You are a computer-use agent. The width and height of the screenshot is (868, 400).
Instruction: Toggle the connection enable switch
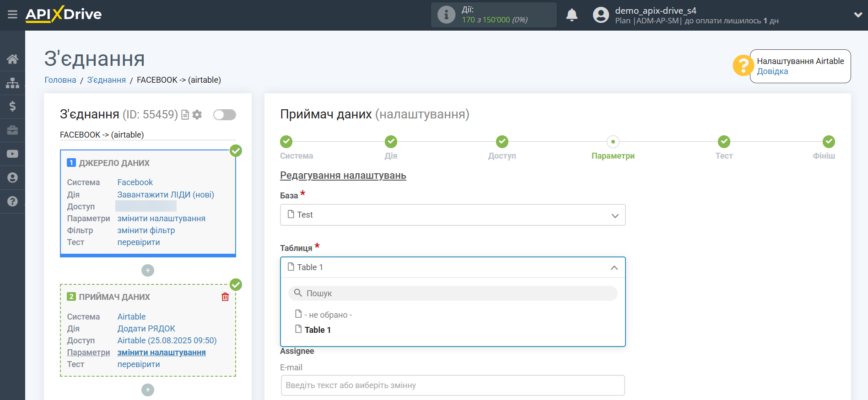point(225,115)
